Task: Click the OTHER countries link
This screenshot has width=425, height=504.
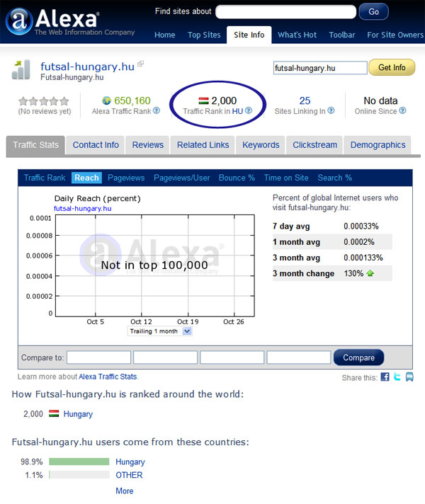Action: point(129,475)
